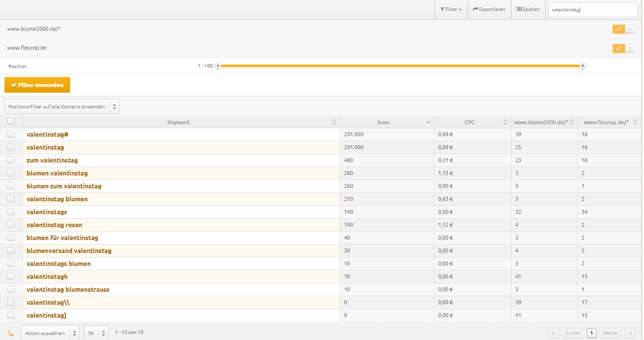Sort by www.fleurop.de column icon
Image resolution: width=644 pixels, height=340 pixels.
635,122
